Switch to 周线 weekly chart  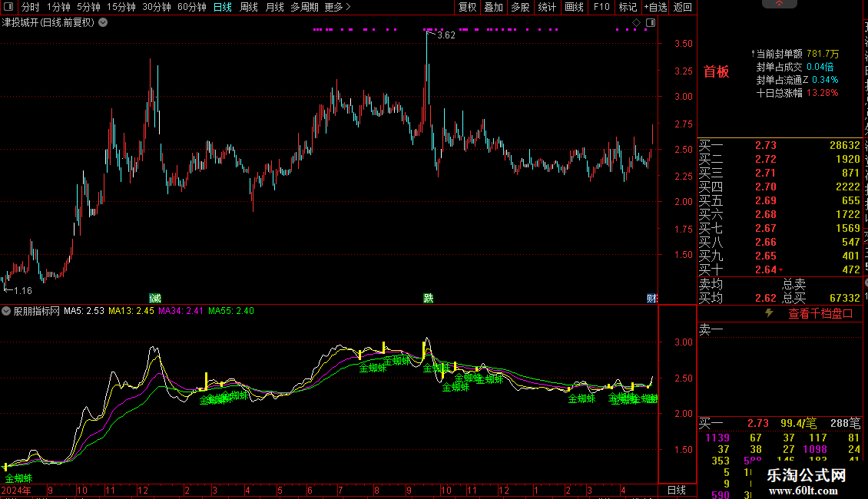pyautogui.click(x=249, y=7)
